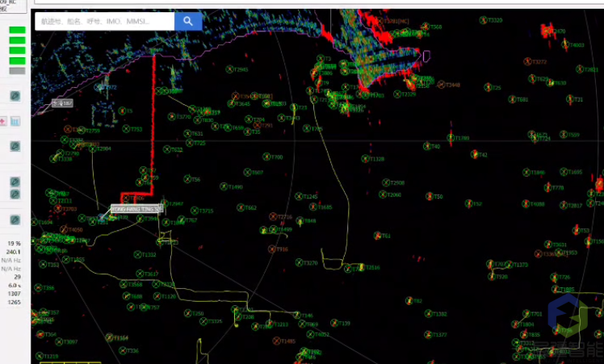The width and height of the screenshot is (604, 364).
Task: Select radar target T3325
Action: pos(203,321)
